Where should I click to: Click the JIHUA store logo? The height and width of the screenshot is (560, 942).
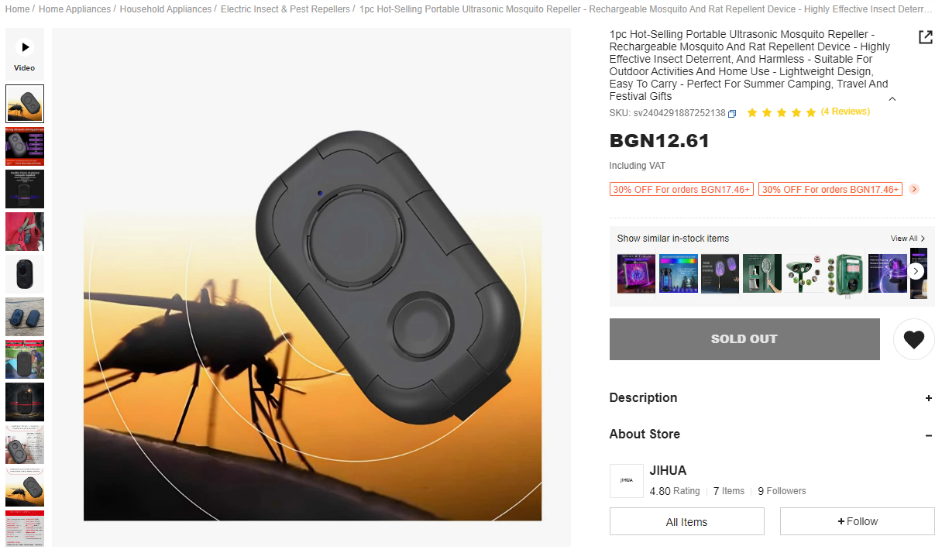[627, 480]
